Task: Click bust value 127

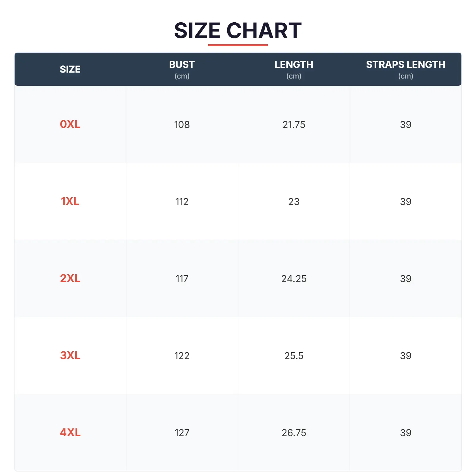Action: pos(182,433)
